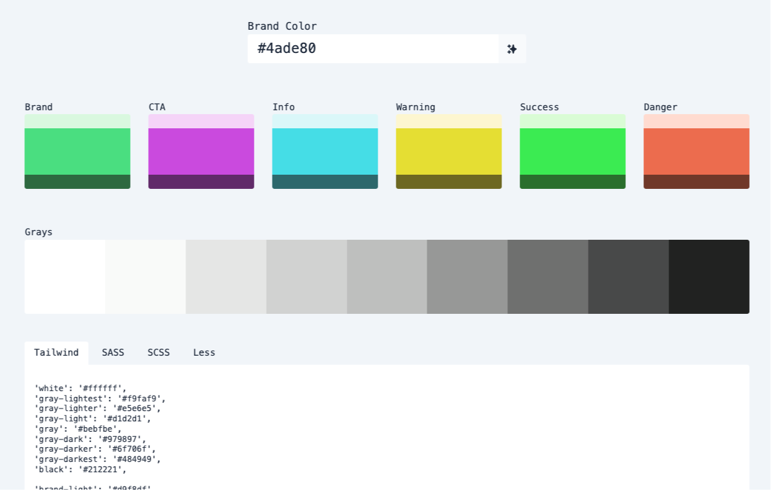The image size is (771, 495).
Task: Pick the gray-light swatch in Grays
Action: point(307,277)
